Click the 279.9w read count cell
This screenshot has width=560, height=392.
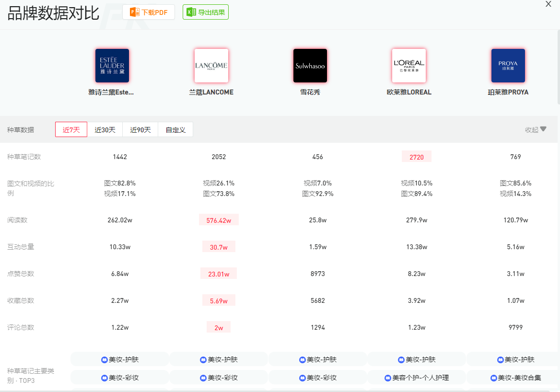pos(417,220)
